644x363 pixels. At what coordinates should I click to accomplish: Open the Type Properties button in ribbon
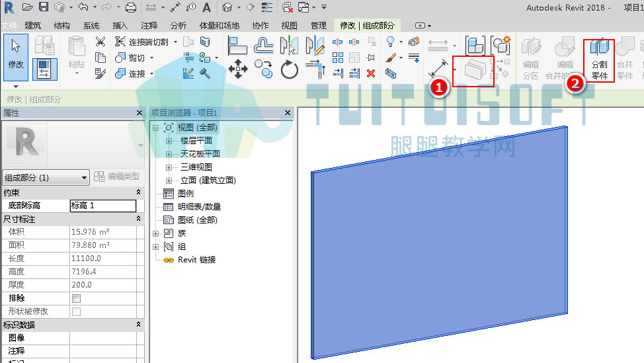tap(44, 45)
